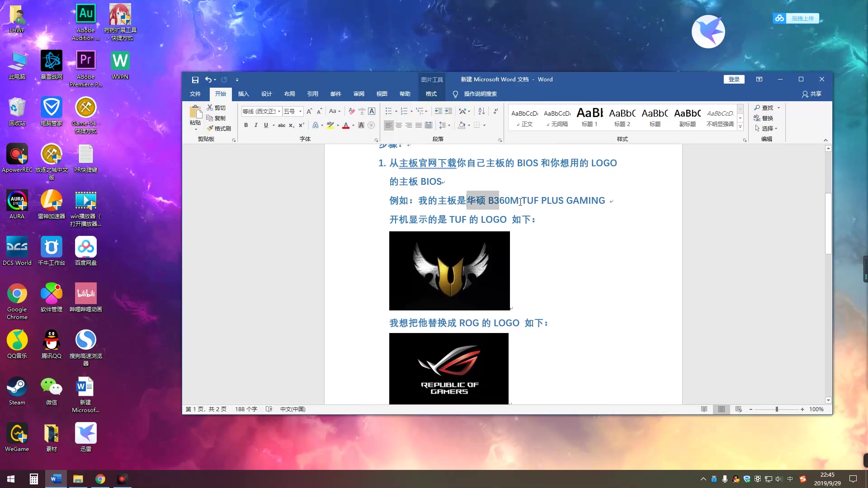The height and width of the screenshot is (488, 868).
Task: Select the TUF logo image in document
Action: click(x=449, y=271)
